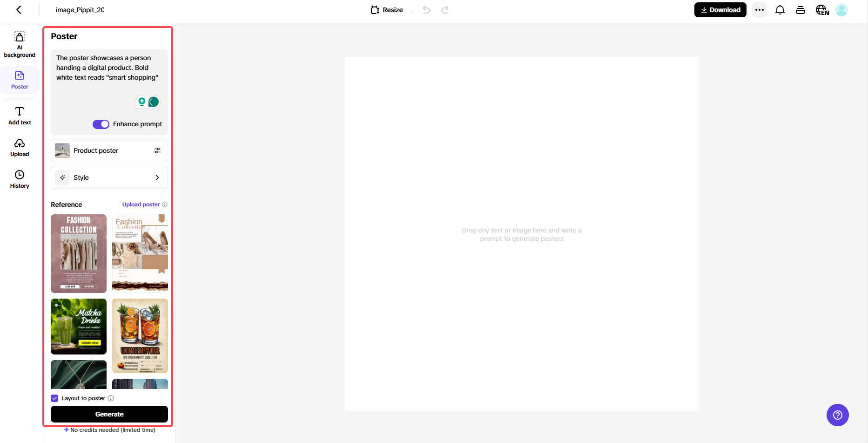
Task: Select the AI background tool
Action: point(19,43)
